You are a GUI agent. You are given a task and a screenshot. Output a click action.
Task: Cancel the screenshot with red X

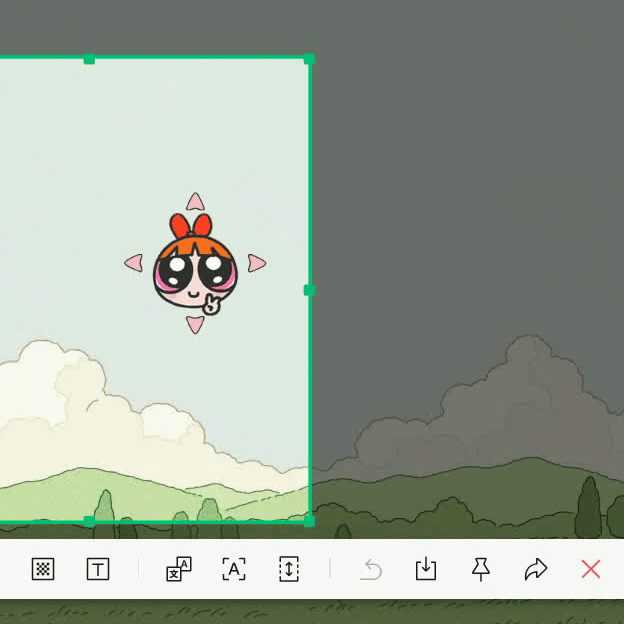point(591,569)
